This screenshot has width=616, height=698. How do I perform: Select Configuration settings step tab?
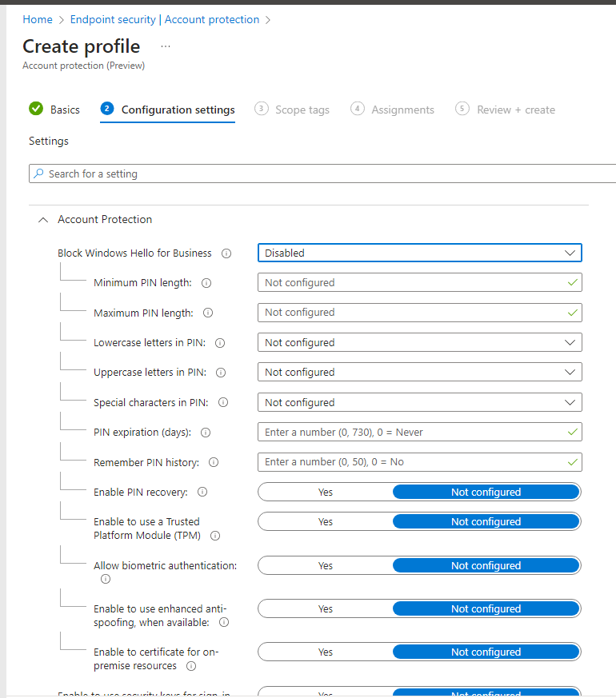click(167, 110)
